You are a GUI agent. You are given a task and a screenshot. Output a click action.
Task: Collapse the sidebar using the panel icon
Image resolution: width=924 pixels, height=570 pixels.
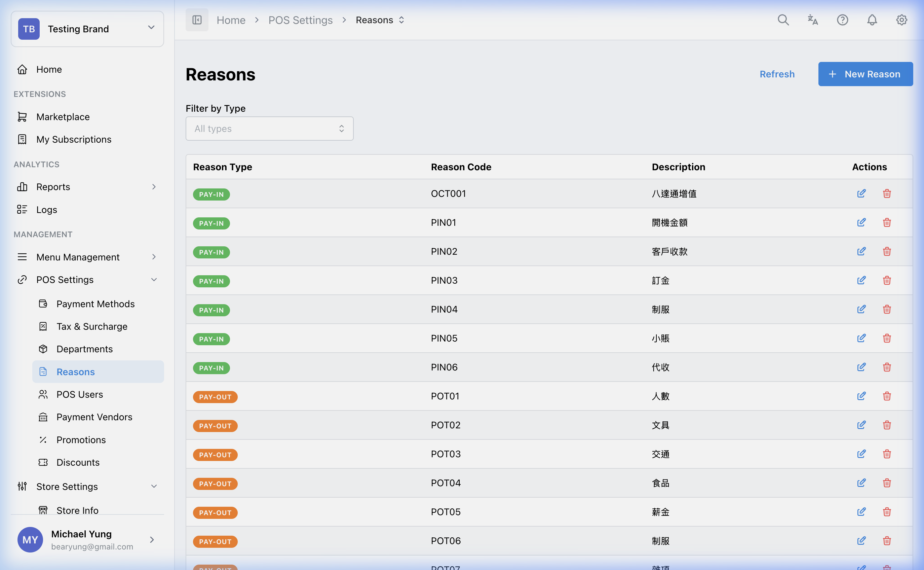tap(197, 20)
